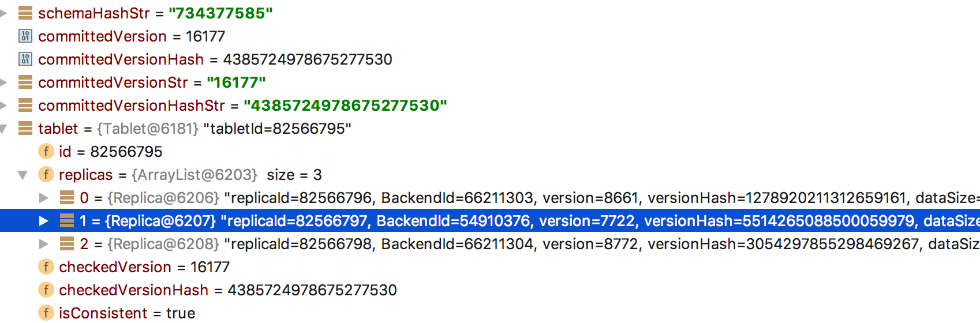
Task: Click the object icon beside schemaHashStr
Action: [x=25, y=13]
